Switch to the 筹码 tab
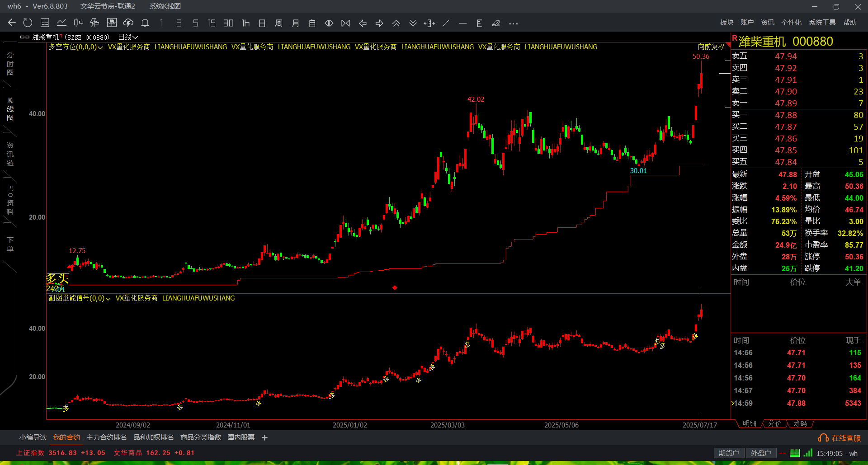 [x=800, y=423]
